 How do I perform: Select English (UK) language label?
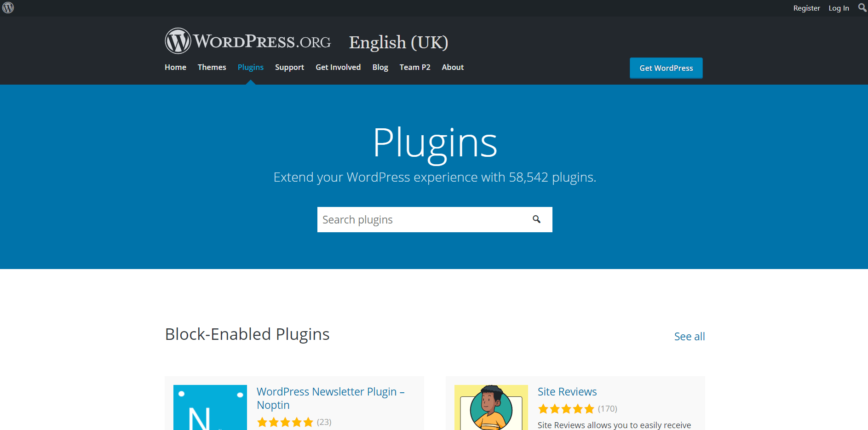point(398,42)
